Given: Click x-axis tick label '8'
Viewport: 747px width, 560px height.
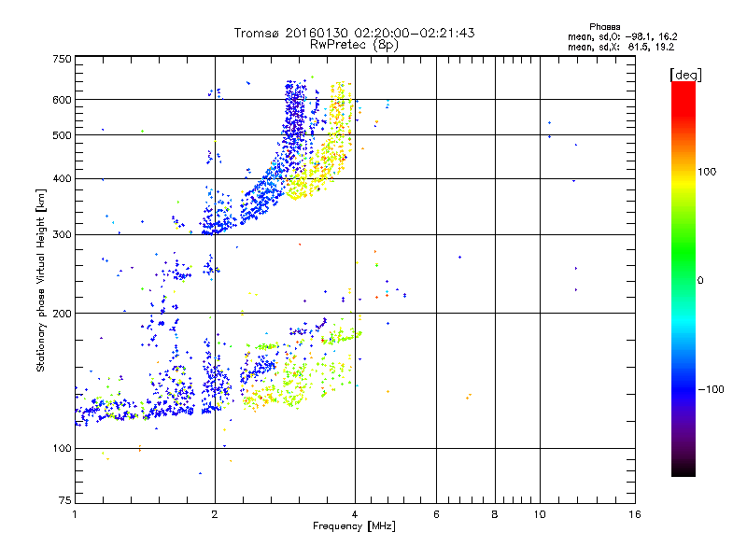Looking at the screenshot, I should click(495, 514).
